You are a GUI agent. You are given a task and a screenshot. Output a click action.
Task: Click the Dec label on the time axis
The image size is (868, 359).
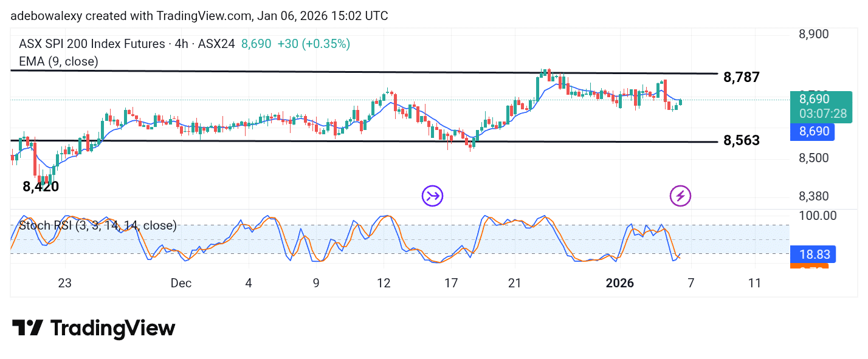(x=181, y=283)
